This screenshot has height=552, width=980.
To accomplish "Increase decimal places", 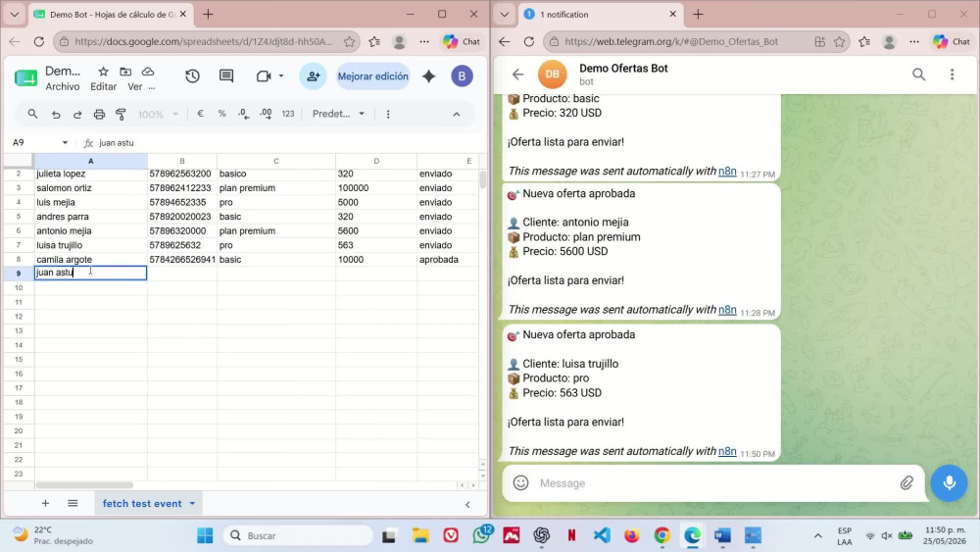I will (266, 114).
